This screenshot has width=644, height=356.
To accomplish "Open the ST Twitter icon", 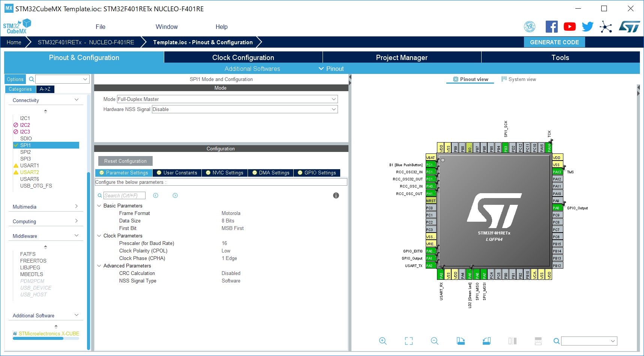I will (x=588, y=27).
